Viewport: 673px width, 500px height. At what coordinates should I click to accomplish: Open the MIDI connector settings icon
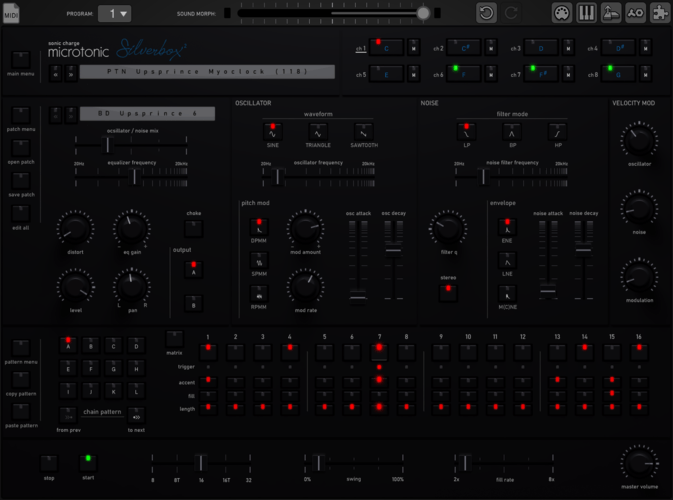pos(562,13)
